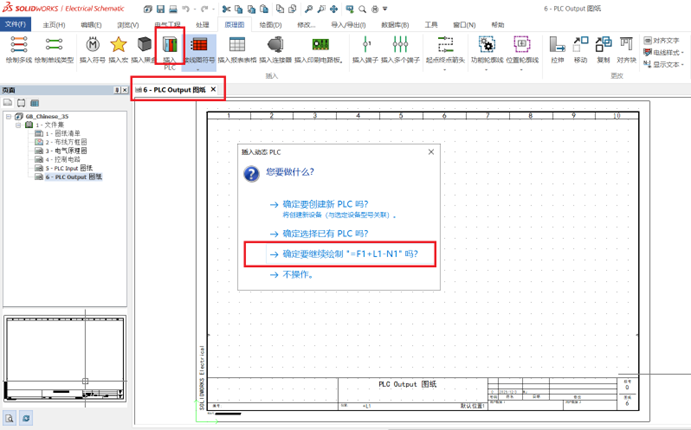
Task: Click the 拉伸 (stretch) tool icon
Action: tap(557, 44)
